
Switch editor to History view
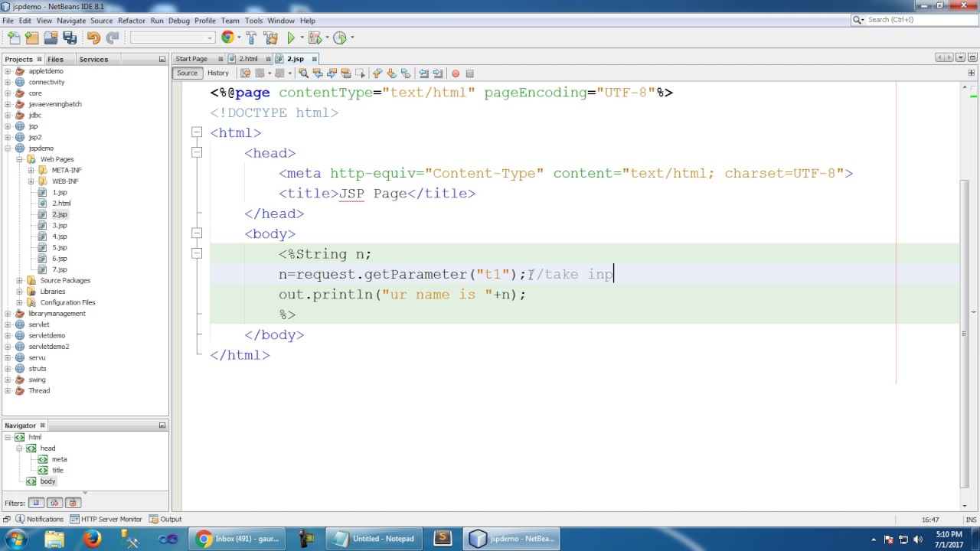(x=218, y=73)
